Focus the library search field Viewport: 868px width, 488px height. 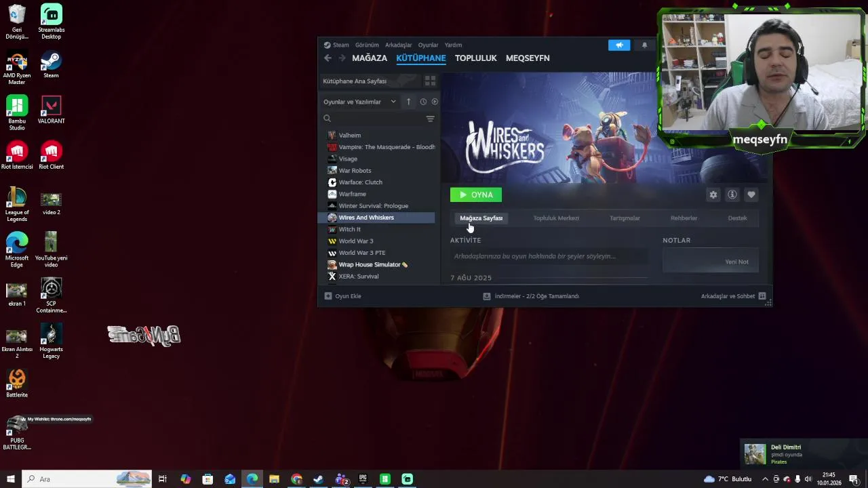(x=373, y=119)
